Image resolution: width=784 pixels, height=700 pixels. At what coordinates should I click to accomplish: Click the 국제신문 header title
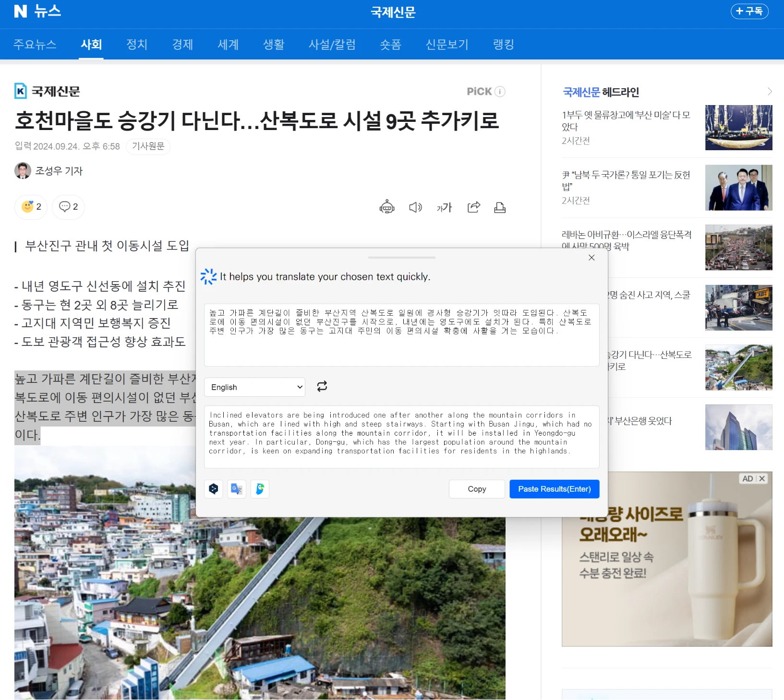point(393,12)
